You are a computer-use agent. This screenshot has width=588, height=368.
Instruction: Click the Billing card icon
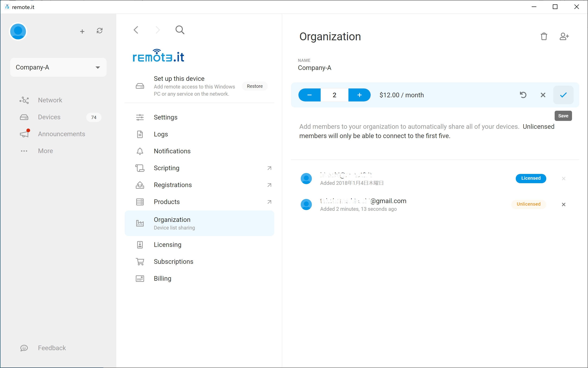[140, 278]
